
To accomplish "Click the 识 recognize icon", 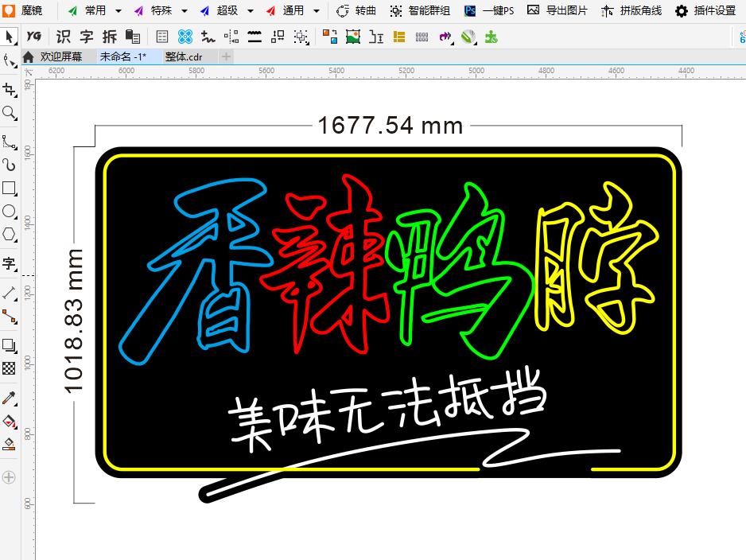I will (63, 36).
